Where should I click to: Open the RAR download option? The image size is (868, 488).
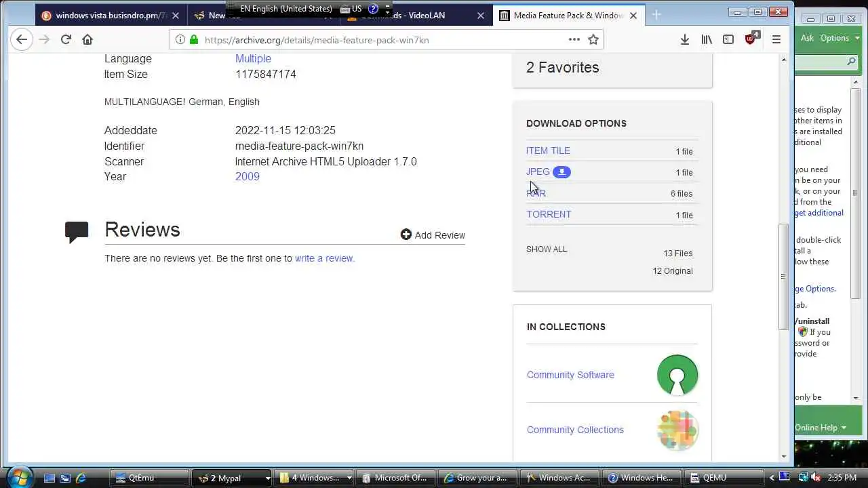pos(536,193)
